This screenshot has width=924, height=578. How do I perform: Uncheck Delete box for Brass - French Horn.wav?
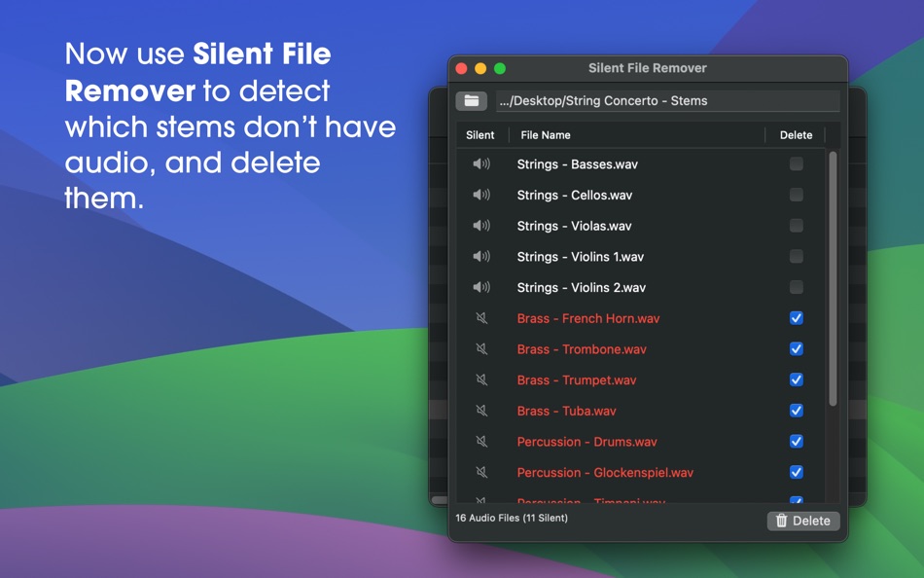pos(797,318)
